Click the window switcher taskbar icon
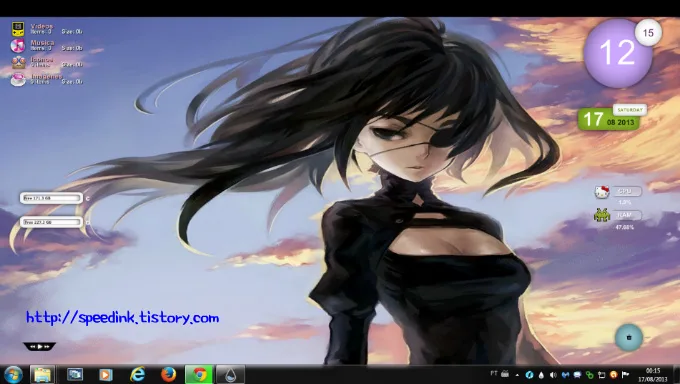The height and width of the screenshot is (384, 680). point(75,374)
